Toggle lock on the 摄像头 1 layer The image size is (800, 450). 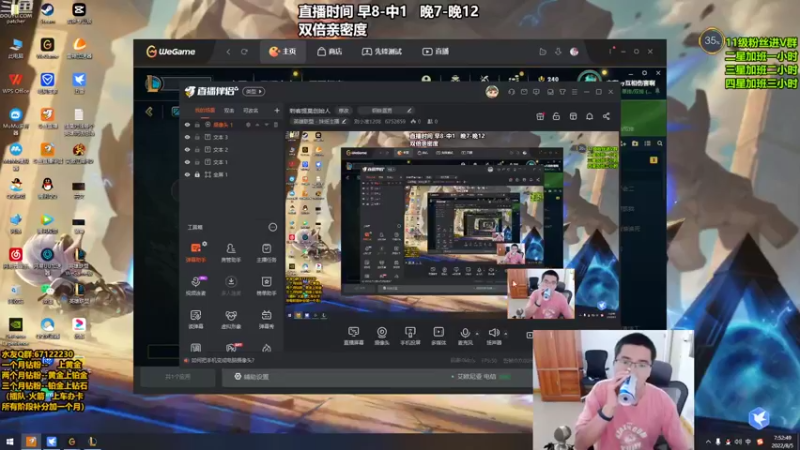197,124
